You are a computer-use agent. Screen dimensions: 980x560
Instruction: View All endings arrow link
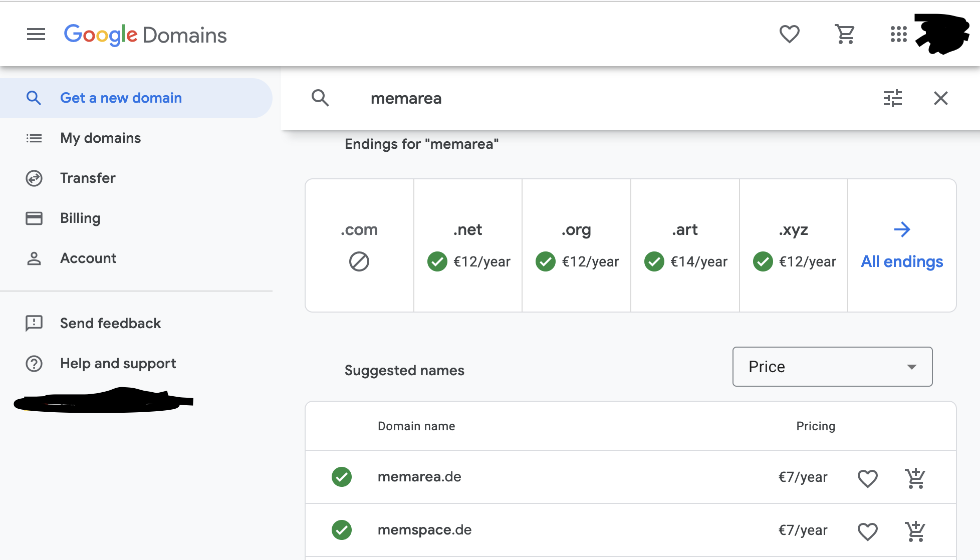point(901,245)
